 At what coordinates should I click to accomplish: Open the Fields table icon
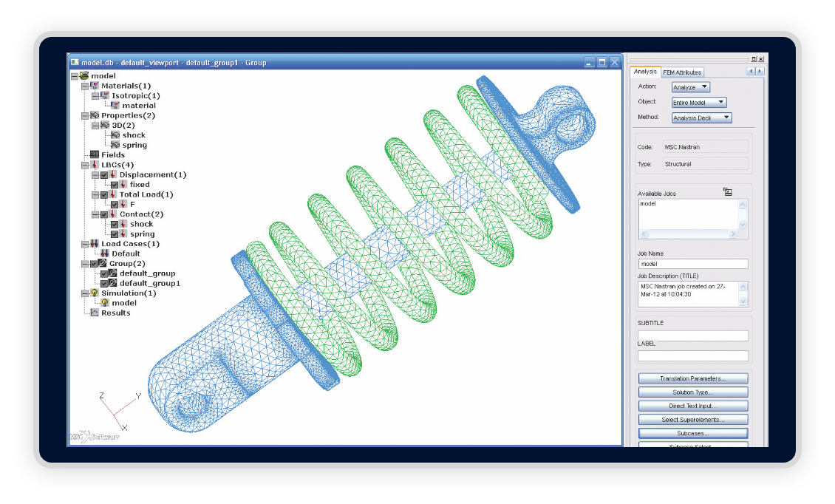point(95,155)
